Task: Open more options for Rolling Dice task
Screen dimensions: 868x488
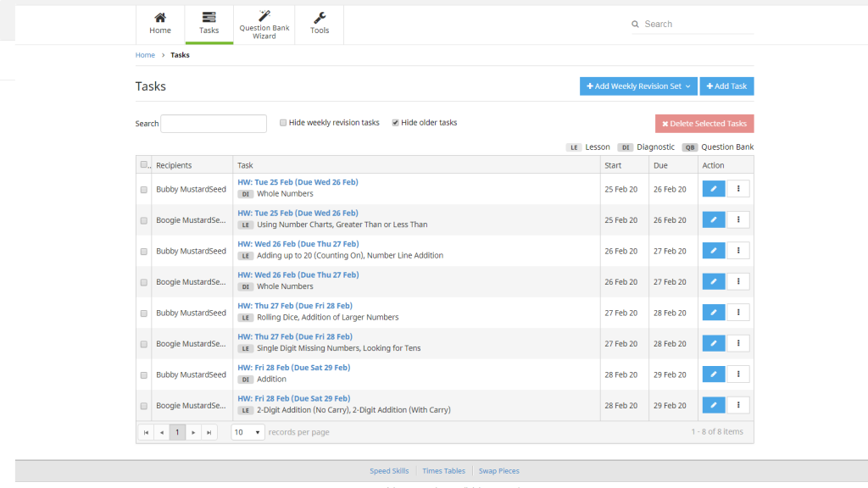Action: coord(738,313)
